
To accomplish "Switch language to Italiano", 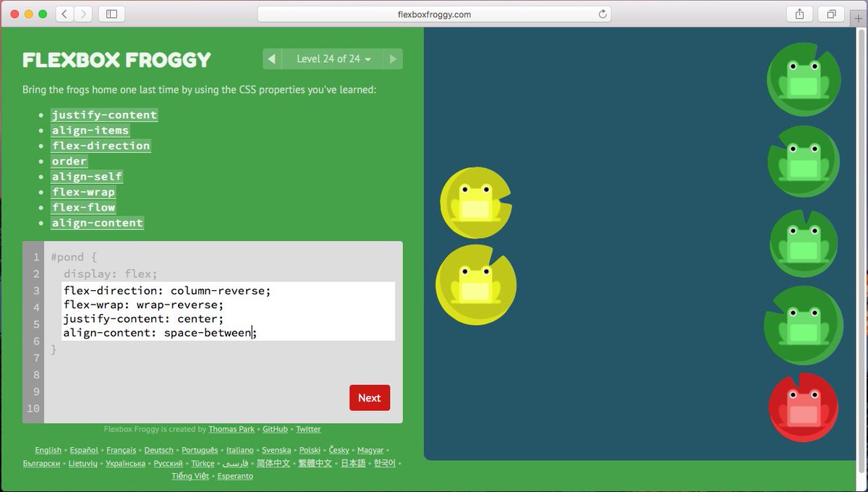I will 240,450.
